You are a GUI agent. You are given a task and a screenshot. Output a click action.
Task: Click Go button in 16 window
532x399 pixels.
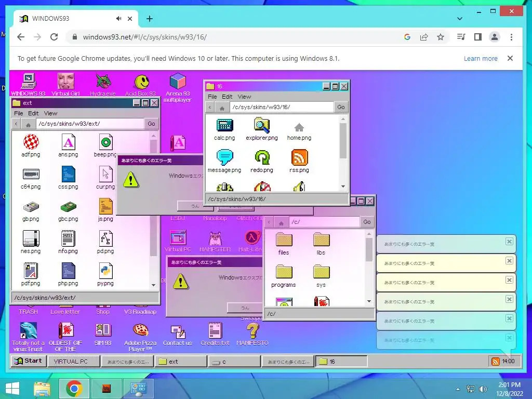pyautogui.click(x=341, y=107)
